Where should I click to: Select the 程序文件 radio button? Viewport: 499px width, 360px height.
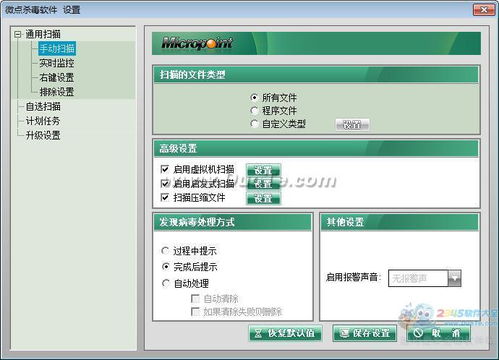click(254, 110)
